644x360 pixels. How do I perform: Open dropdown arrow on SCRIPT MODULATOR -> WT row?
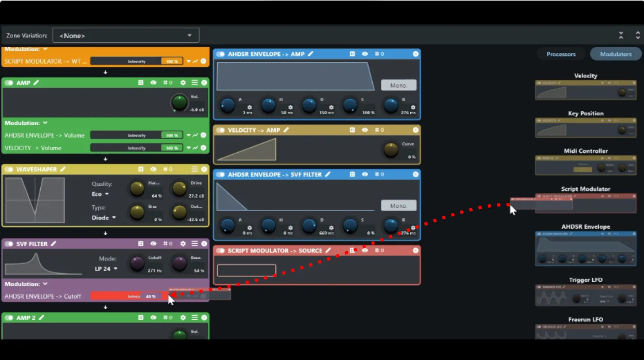189,61
